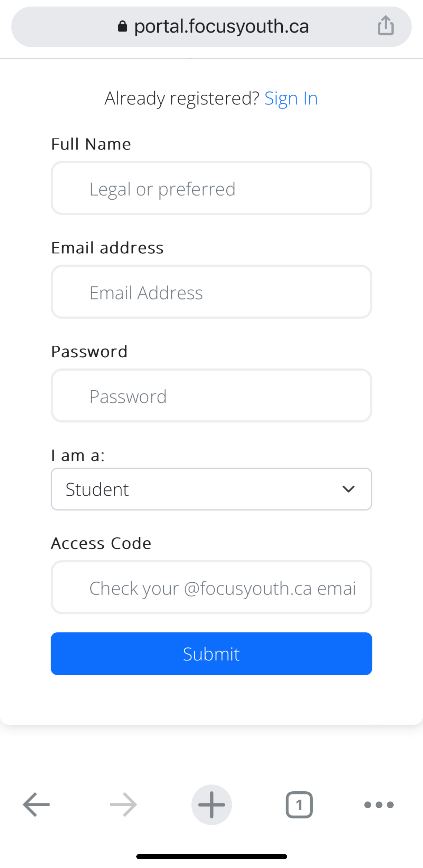Open the tab switcher showing 1 tab
This screenshot has height=868, width=423.
click(299, 805)
